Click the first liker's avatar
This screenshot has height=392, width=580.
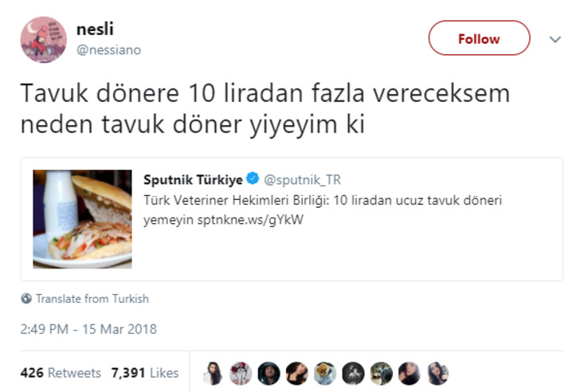pos(213,373)
